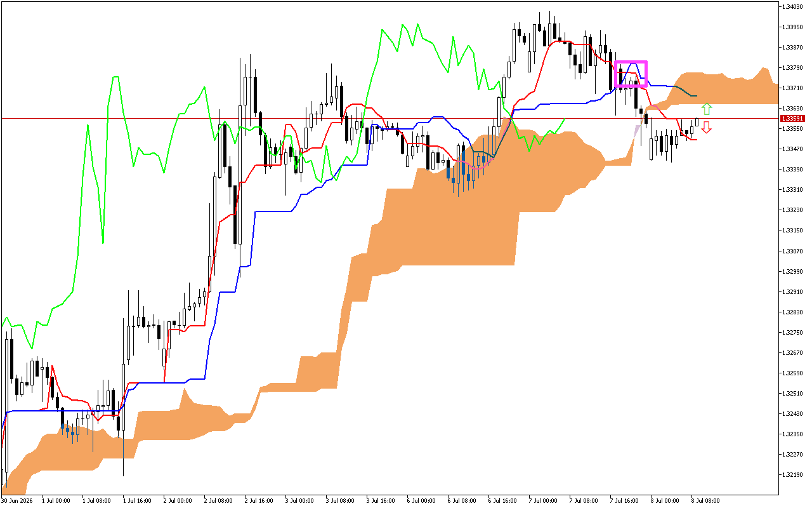
Task: Click price level 1.33950 on the axis
Action: point(793,27)
